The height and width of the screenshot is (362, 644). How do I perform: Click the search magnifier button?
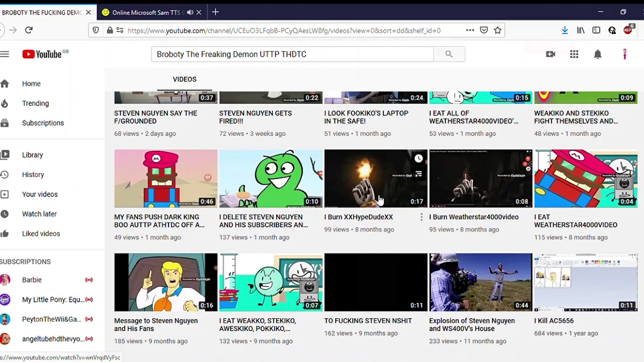click(x=449, y=54)
